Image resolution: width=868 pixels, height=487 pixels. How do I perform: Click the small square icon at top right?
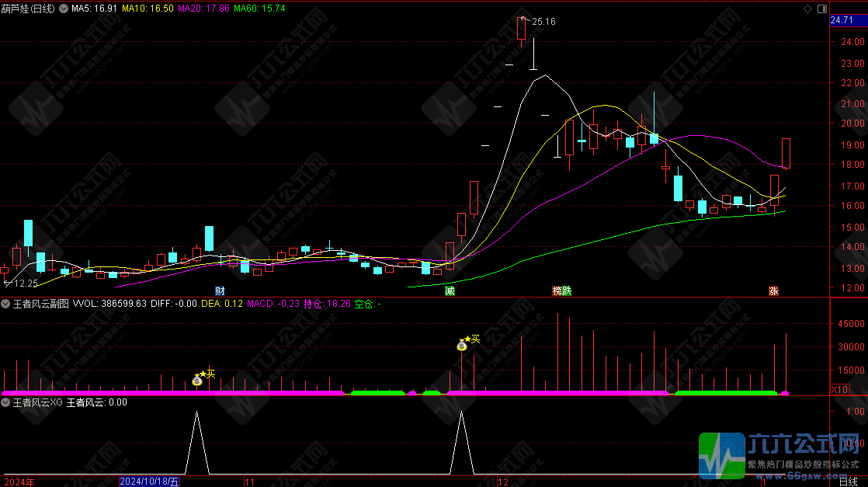(x=821, y=9)
